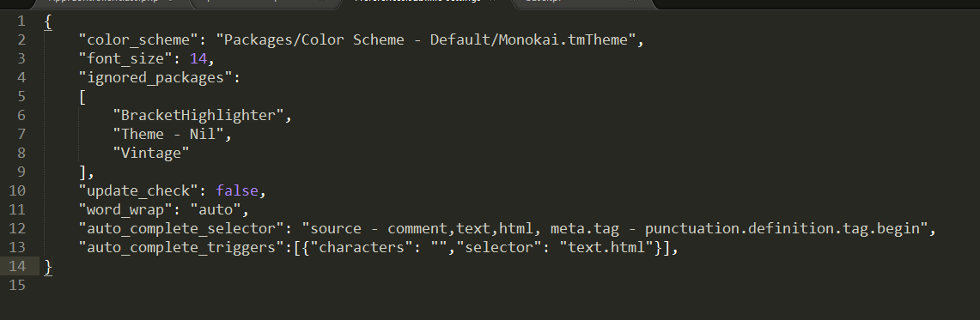Image resolution: width=980 pixels, height=320 pixels.
Task: Place cursor on the font size value 14
Action: click(198, 58)
